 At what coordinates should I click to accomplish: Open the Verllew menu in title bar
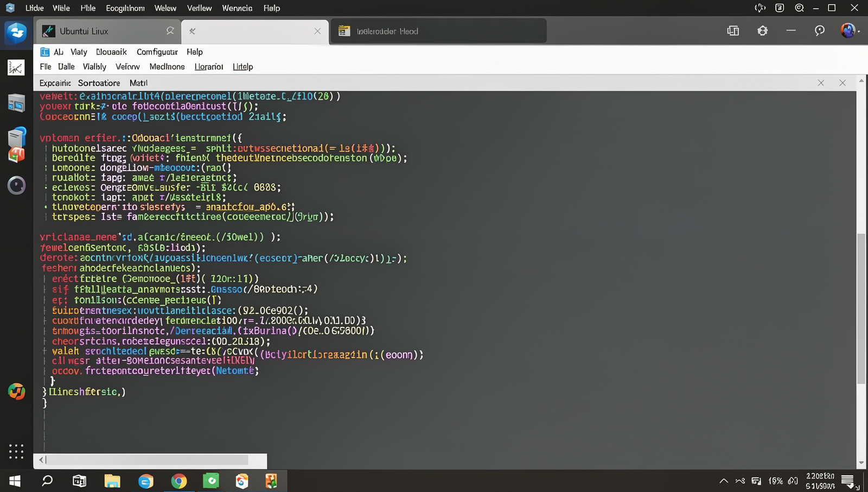200,8
